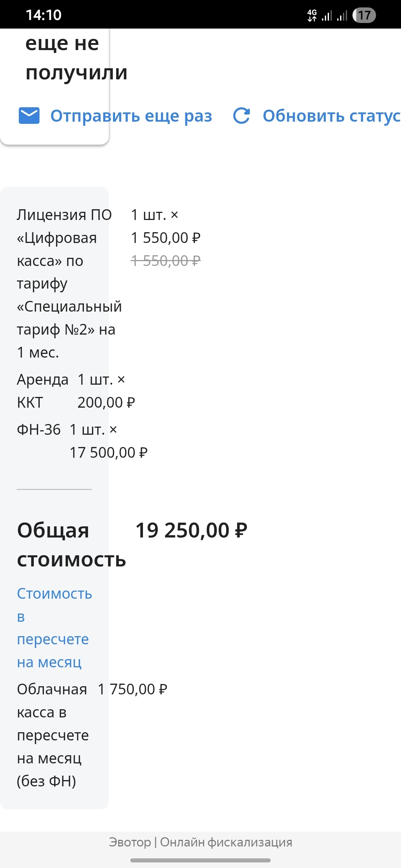Select the "ФН-36" line item
The width and height of the screenshot is (401, 868).
coord(39,430)
